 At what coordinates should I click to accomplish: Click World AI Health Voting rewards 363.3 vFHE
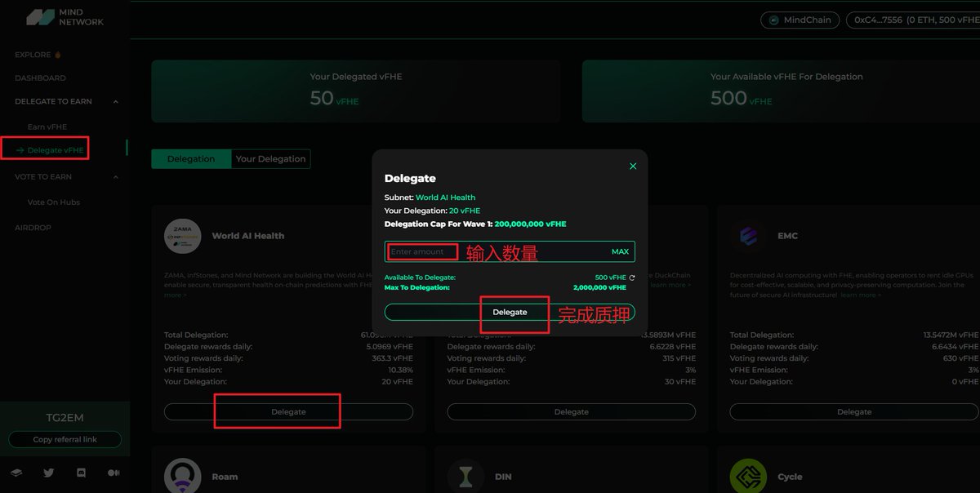(392, 358)
